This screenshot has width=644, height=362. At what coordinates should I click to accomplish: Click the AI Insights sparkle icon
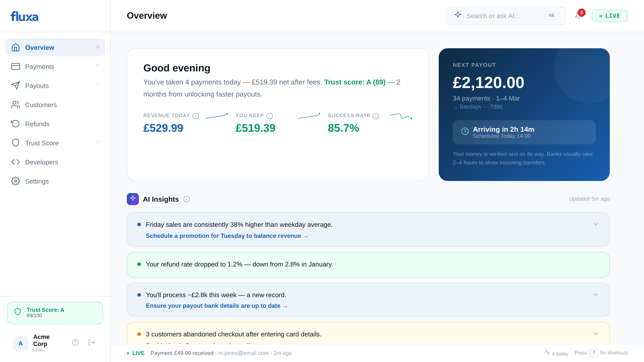[x=133, y=199]
